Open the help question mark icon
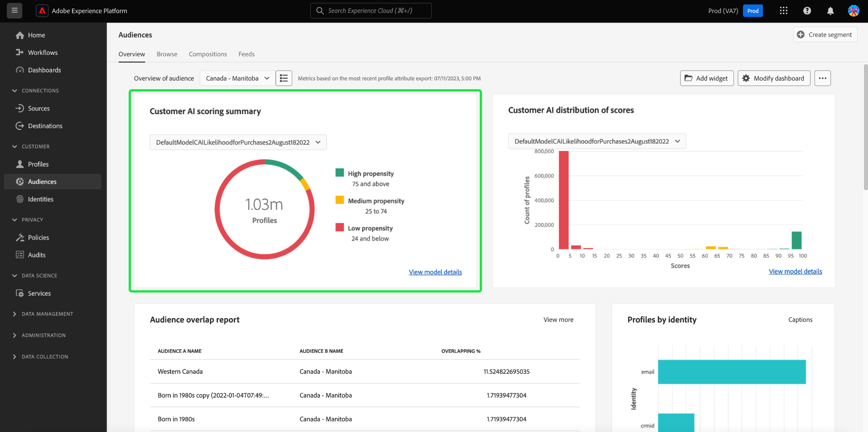The height and width of the screenshot is (432, 868). point(807,11)
